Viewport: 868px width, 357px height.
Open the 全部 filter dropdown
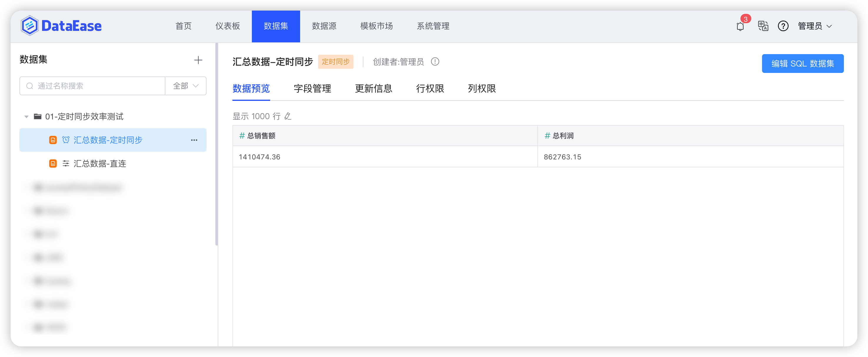[186, 86]
